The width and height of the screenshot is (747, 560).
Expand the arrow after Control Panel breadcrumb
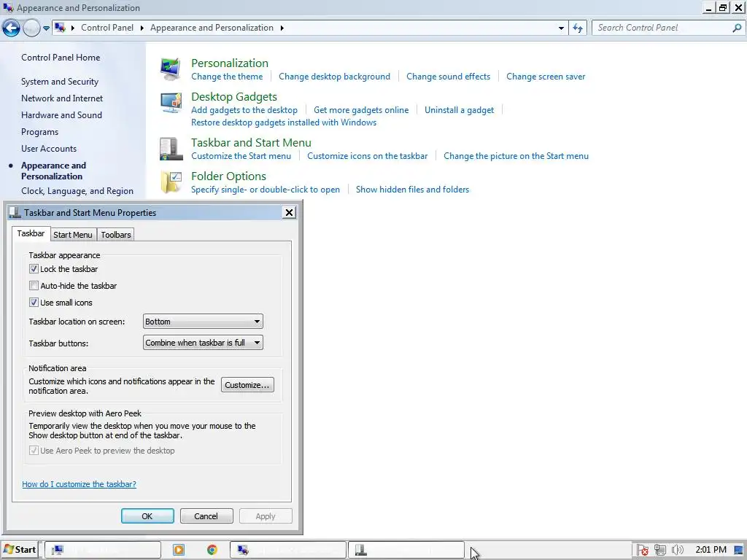coord(142,28)
